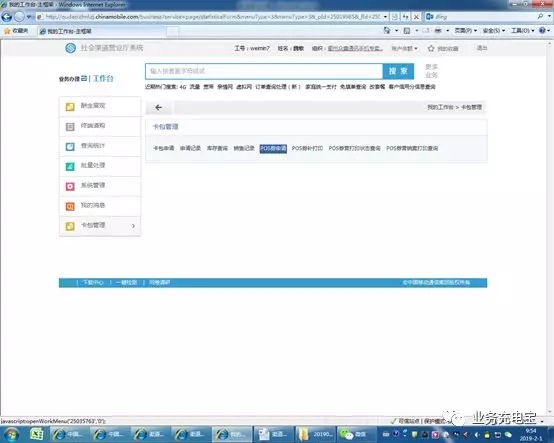
Task: Click the 4G hot search link
Action: point(183,87)
